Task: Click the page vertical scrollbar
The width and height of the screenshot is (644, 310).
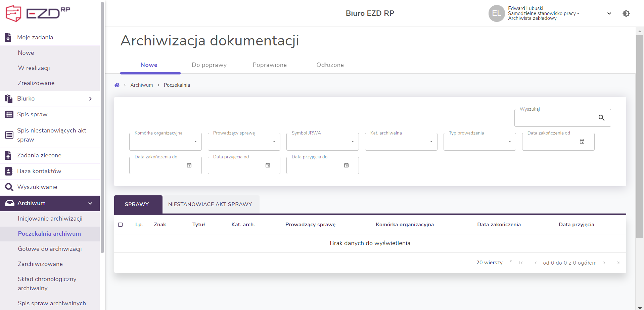Action: pos(639,134)
